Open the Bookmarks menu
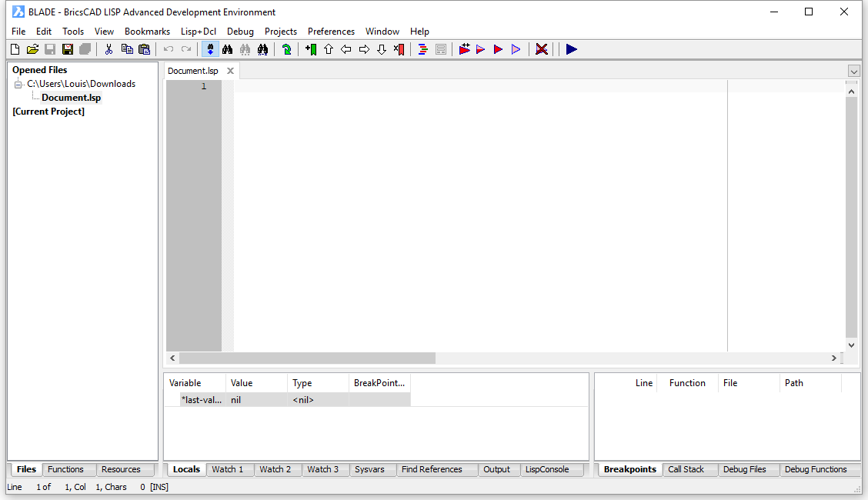 (147, 32)
